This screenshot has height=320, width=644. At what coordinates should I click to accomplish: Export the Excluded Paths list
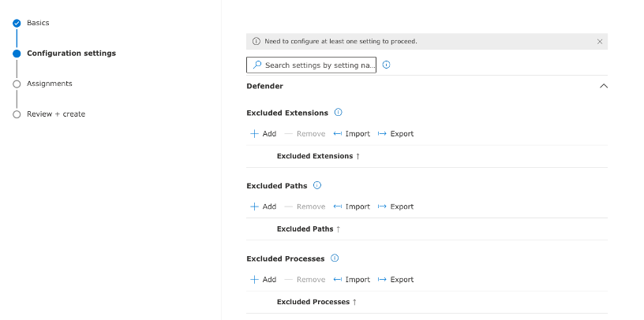[x=395, y=207]
